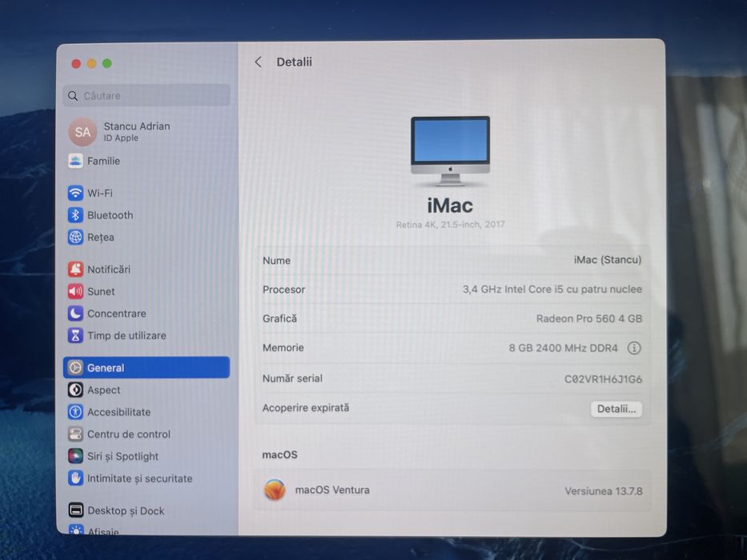Click the macOS section heading
Image resolution: width=747 pixels, height=560 pixels.
(x=279, y=454)
